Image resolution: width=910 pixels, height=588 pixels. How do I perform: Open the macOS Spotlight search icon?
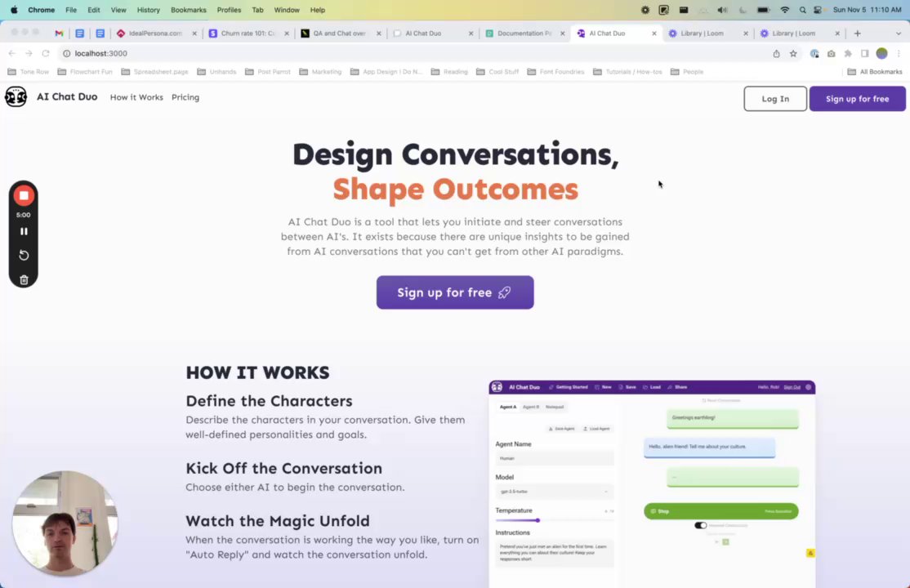point(802,10)
